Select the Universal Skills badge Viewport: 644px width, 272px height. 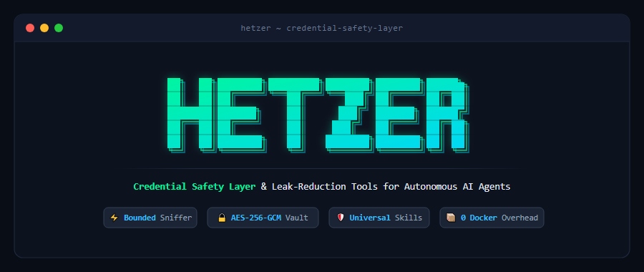pyautogui.click(x=379, y=218)
